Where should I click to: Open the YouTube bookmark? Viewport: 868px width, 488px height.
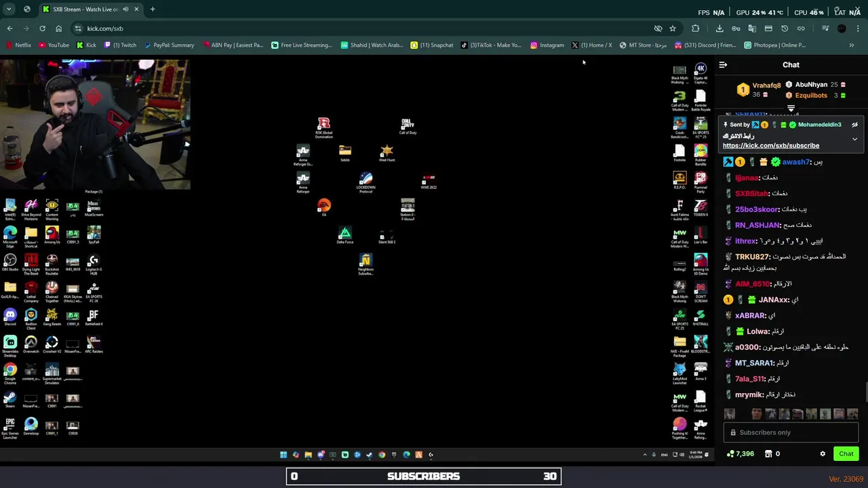[x=54, y=45]
